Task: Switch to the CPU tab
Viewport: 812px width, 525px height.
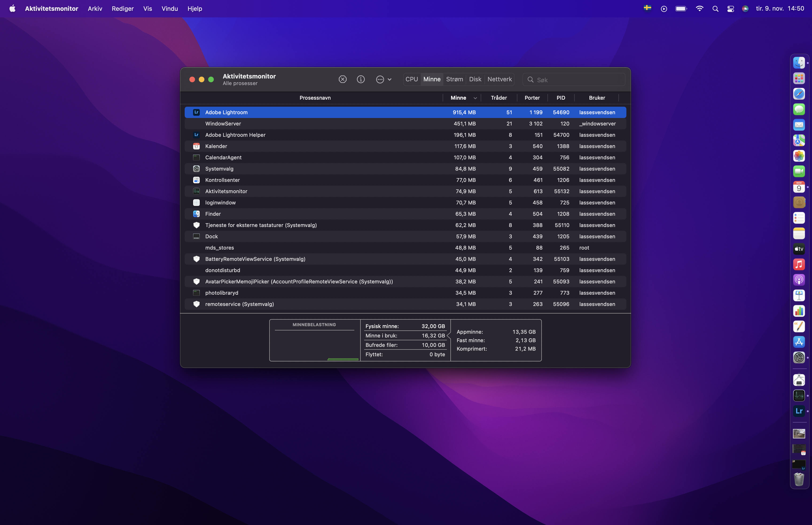Action: point(412,79)
